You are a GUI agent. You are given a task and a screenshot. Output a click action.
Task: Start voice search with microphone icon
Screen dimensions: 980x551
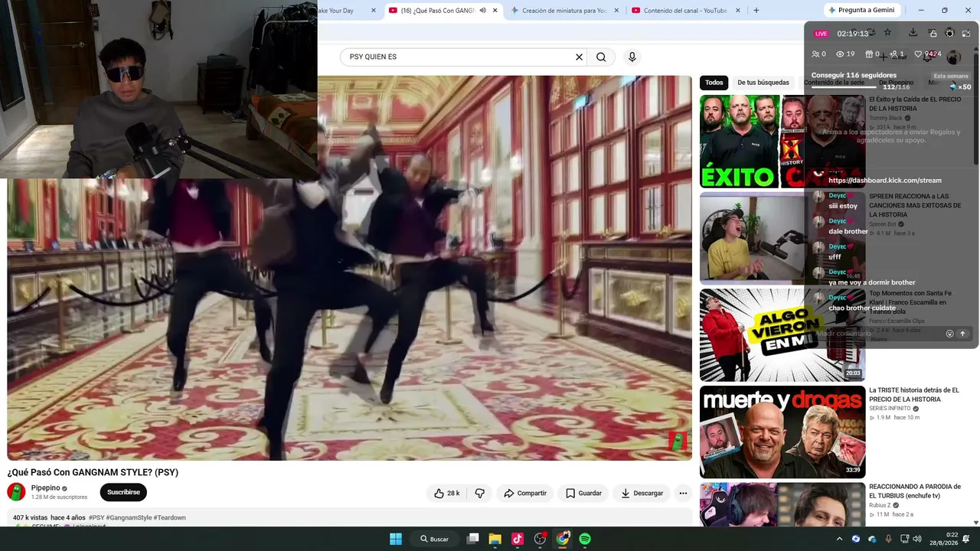pyautogui.click(x=632, y=57)
